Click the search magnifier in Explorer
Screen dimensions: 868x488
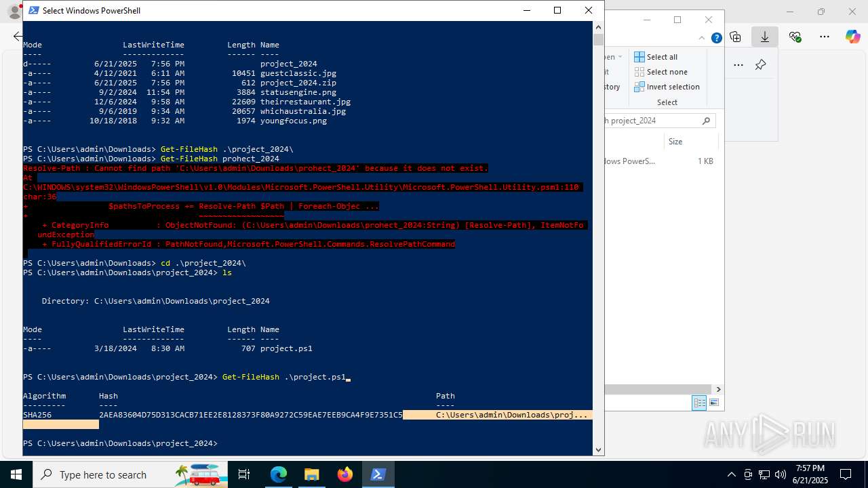(706, 121)
